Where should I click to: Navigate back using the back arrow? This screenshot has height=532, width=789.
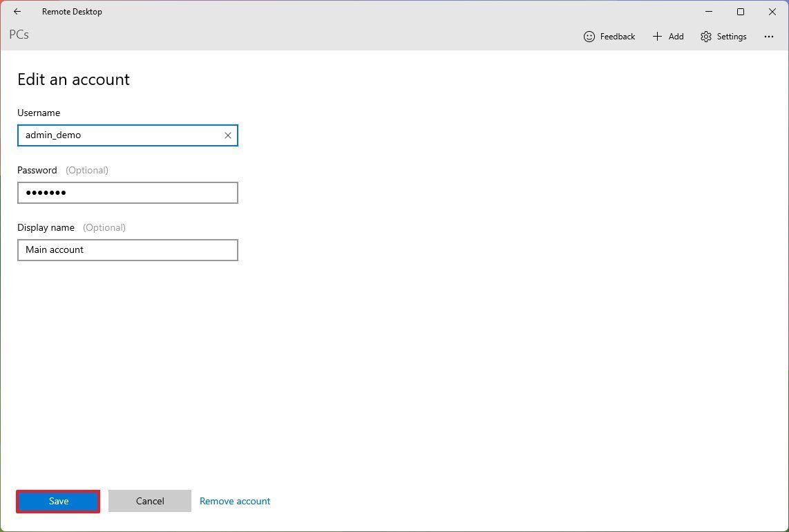click(17, 11)
